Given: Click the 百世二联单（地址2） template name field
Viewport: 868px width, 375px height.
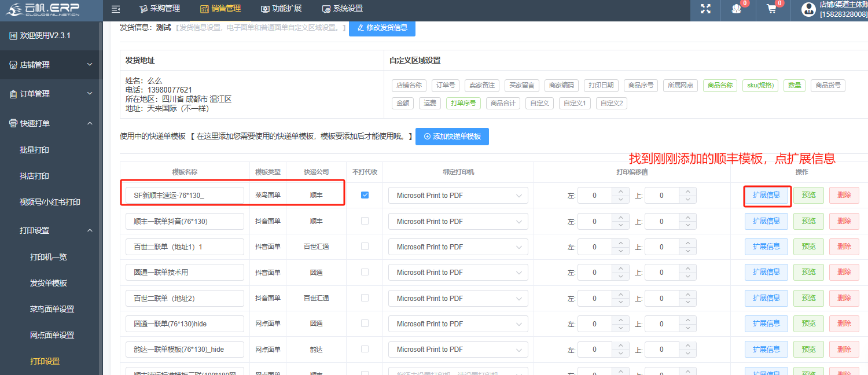Looking at the screenshot, I should (185, 298).
